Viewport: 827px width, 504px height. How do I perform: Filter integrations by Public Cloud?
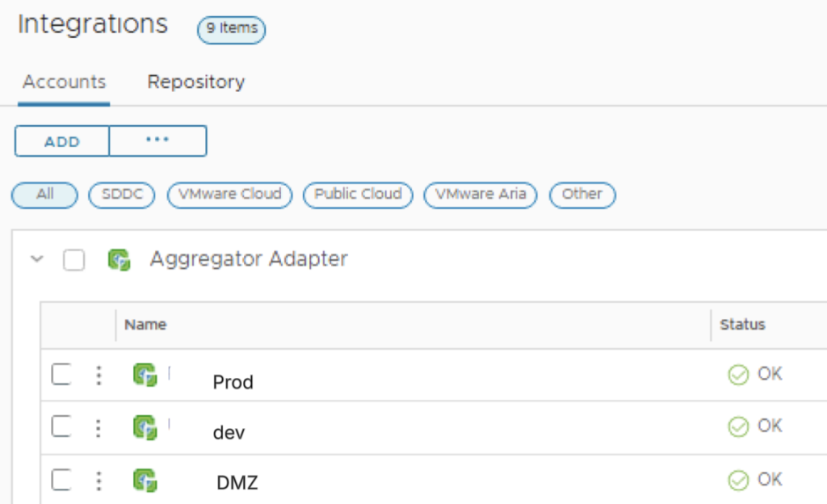(358, 195)
